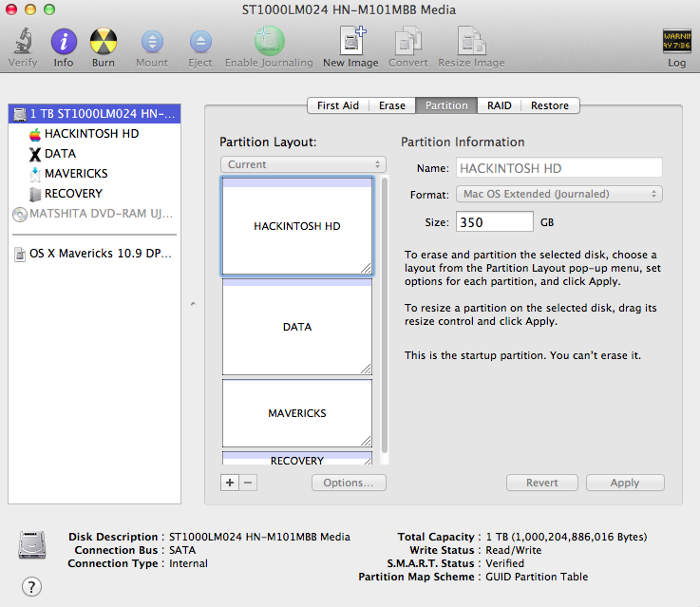Open the Format dropdown menu
Screen dimensions: 700x607
[x=559, y=195]
